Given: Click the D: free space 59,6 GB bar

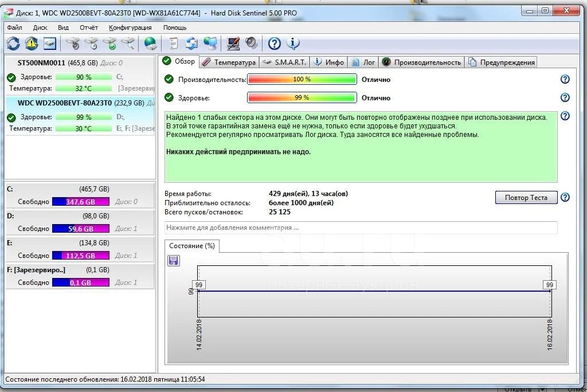Looking at the screenshot, I should pyautogui.click(x=81, y=229).
